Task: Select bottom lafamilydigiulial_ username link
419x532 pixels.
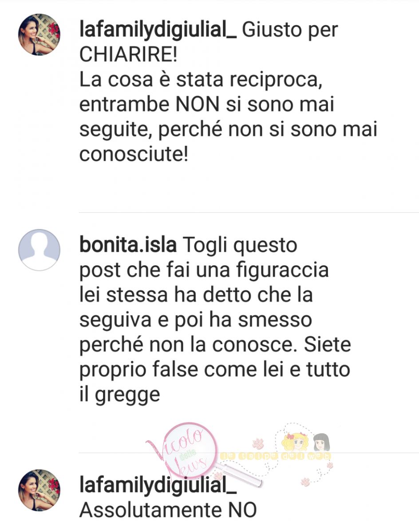Action: click(x=158, y=486)
